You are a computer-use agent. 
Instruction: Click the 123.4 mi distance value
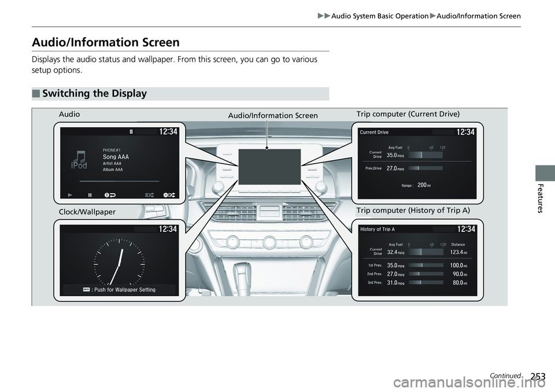458,252
